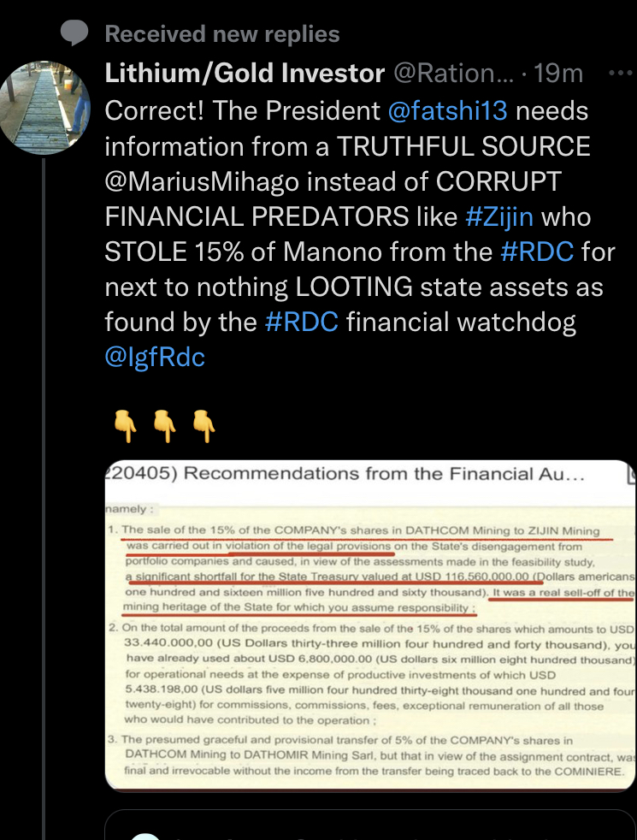Click the middle pointing-down hand emoji
637x840 pixels.
pyautogui.click(x=164, y=425)
